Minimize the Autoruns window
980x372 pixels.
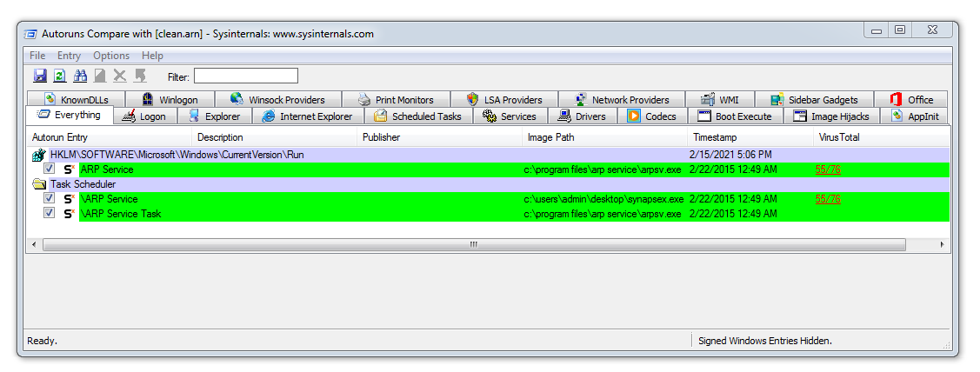point(877,30)
